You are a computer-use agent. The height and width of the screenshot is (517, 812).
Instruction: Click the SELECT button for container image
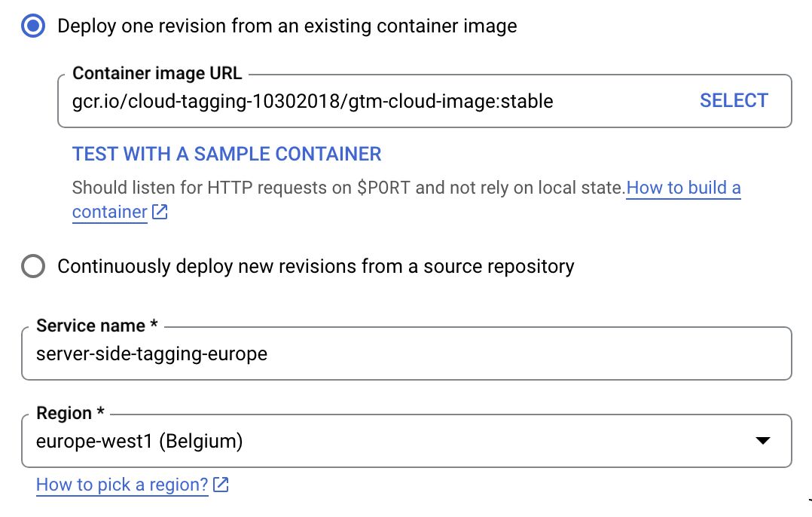(x=734, y=100)
